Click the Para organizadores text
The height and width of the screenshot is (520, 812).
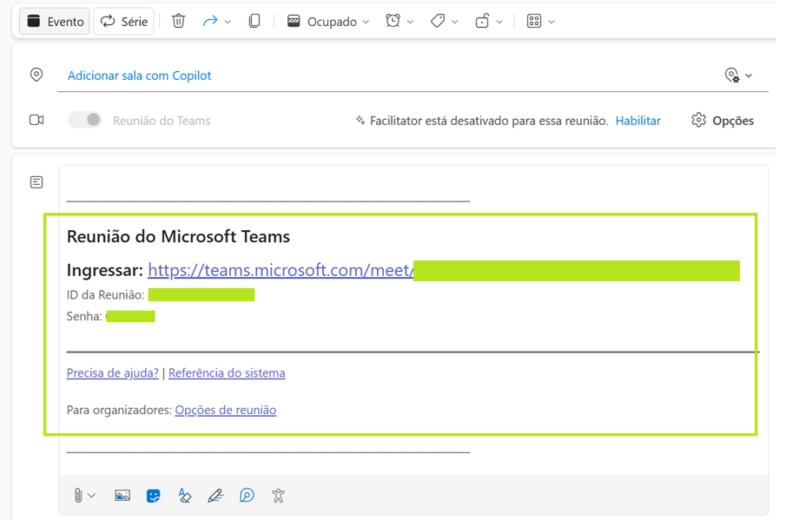(119, 410)
